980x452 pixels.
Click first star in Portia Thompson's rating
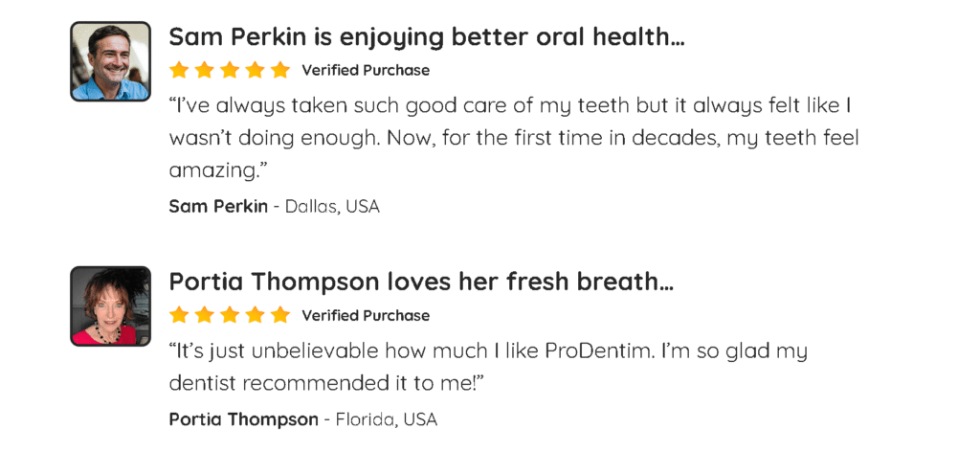pos(179,315)
